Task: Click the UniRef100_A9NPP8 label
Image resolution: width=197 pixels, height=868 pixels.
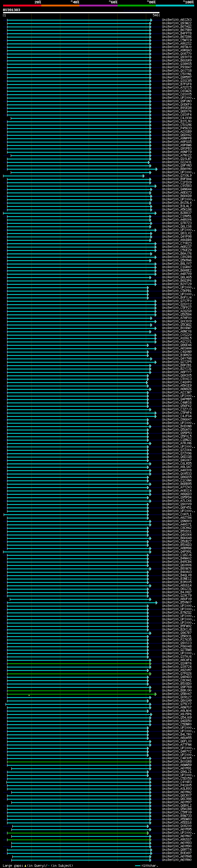Action: [x=176, y=139]
